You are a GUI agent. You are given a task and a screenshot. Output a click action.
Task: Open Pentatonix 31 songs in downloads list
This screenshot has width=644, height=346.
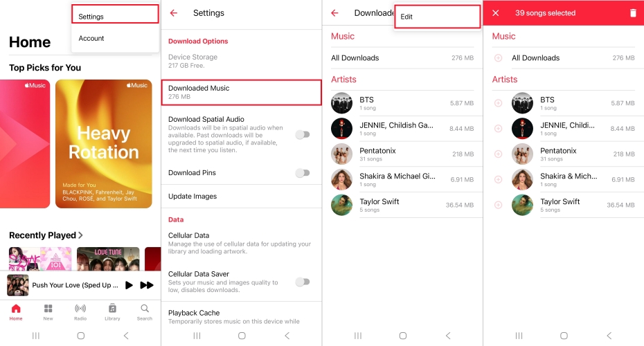(x=402, y=154)
